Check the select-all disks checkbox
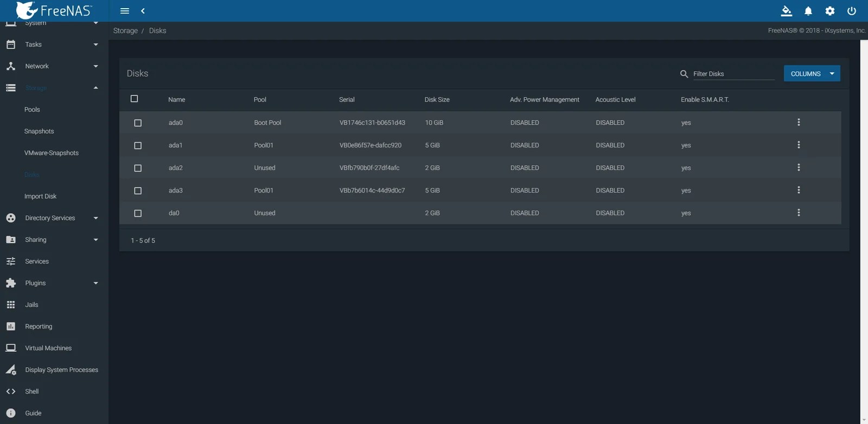The image size is (868, 424). (x=134, y=99)
